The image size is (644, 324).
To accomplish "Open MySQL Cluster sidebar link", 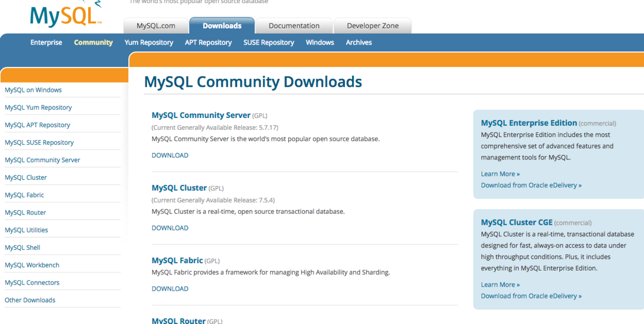I will [x=26, y=178].
